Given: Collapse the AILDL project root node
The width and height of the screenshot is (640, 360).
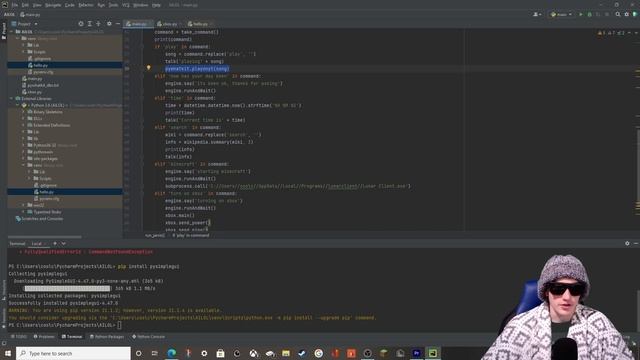Looking at the screenshot, I should coord(12,31).
